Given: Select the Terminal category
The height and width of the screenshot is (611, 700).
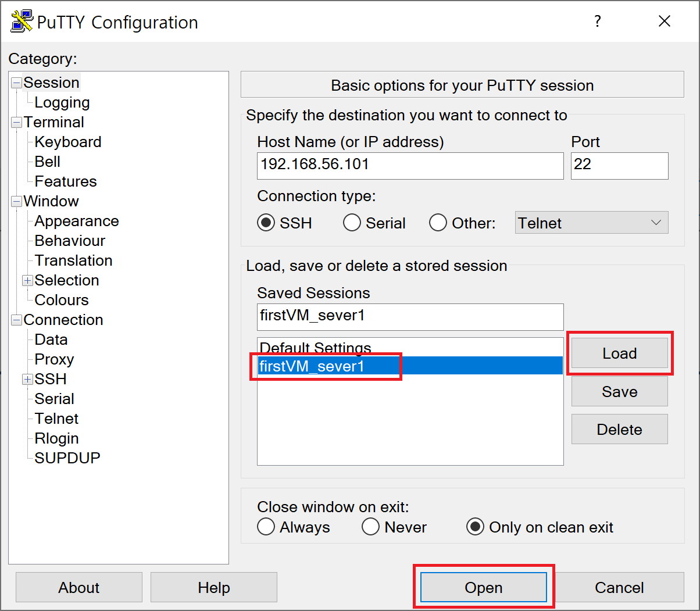Looking at the screenshot, I should coord(53,122).
